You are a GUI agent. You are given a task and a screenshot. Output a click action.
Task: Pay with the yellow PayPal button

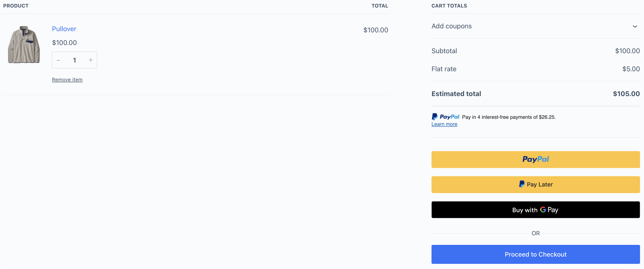pos(535,159)
